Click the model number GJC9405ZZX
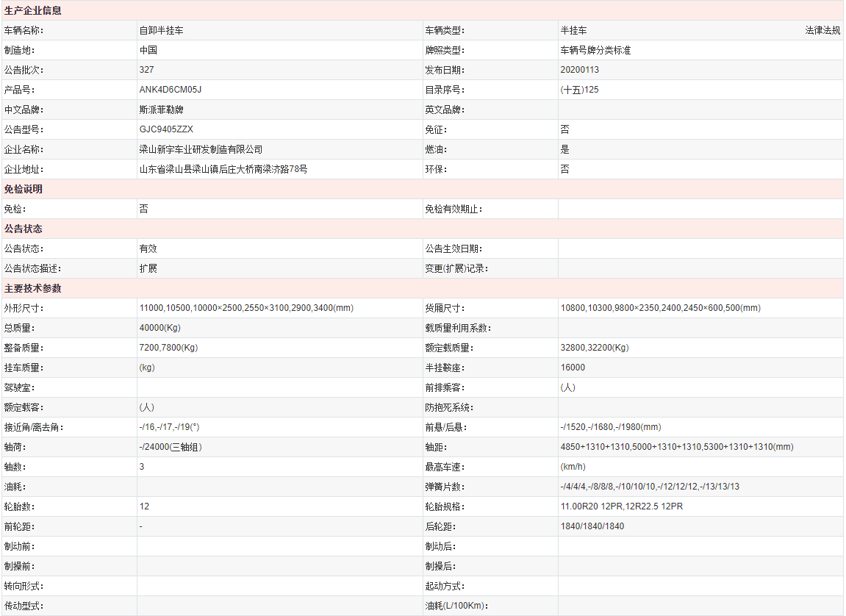This screenshot has height=616, width=846. coord(166,129)
